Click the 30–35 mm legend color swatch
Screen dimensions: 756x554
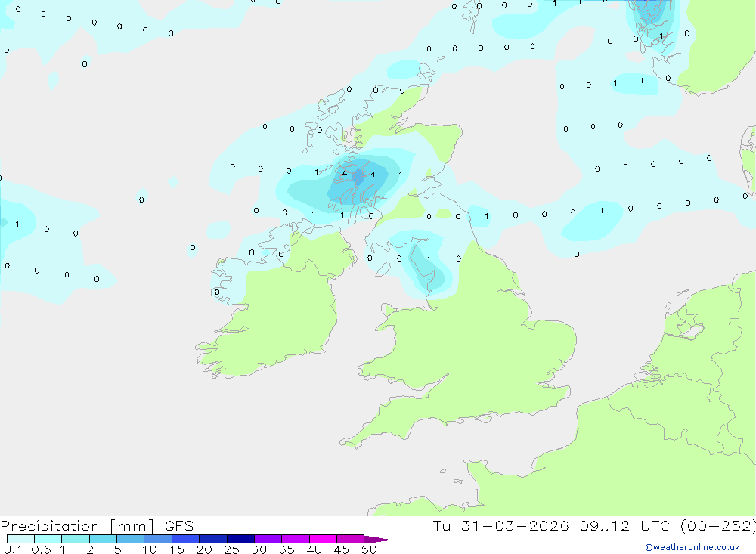coord(268,539)
